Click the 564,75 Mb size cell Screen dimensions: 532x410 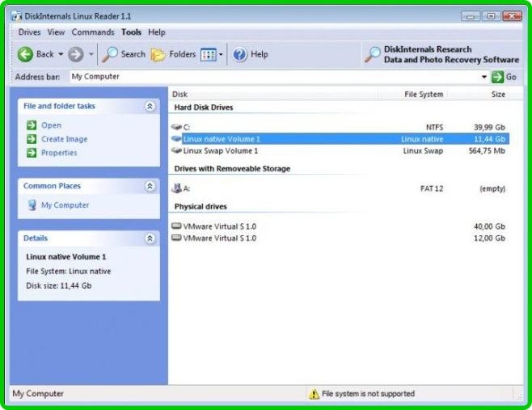point(487,150)
